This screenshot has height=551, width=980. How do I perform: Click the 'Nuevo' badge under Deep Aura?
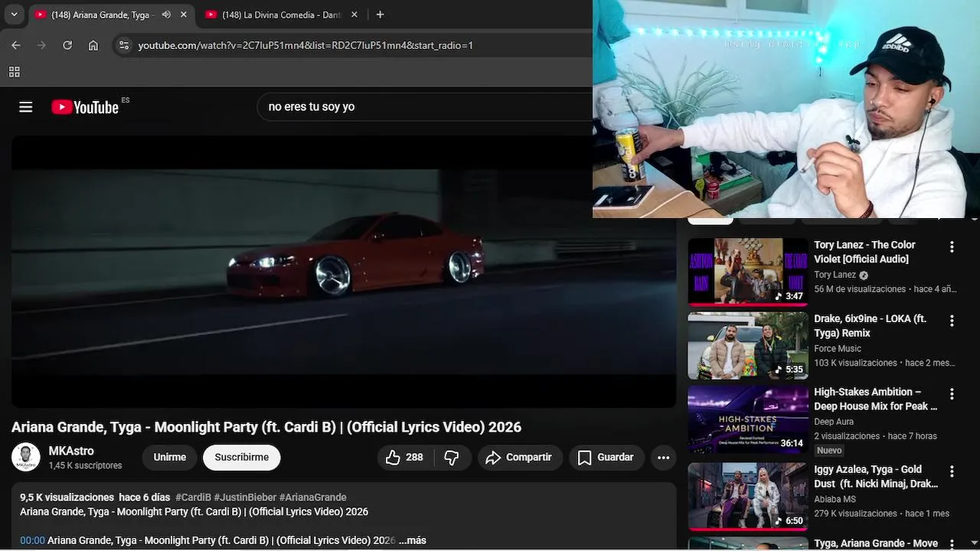coord(829,451)
